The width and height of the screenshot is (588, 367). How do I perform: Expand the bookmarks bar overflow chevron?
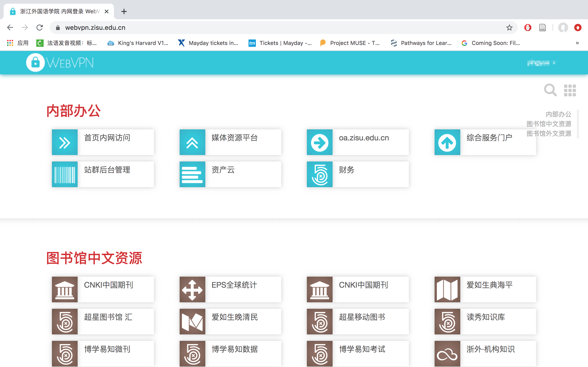[x=578, y=43]
